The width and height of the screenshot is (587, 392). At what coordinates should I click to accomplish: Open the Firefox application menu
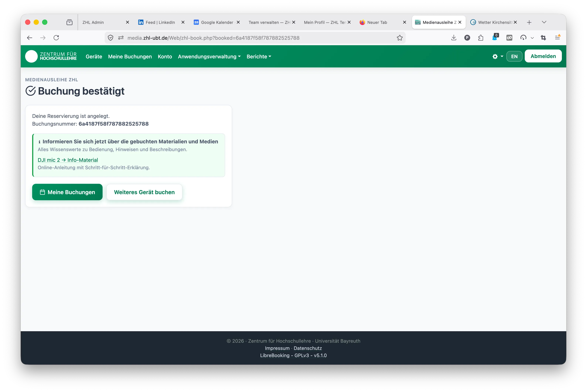coord(557,38)
